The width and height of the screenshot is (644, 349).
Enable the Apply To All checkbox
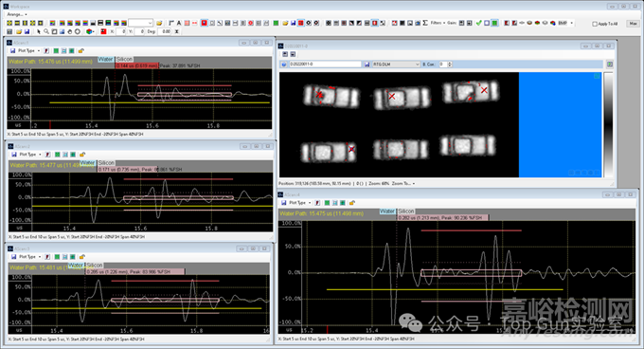[x=595, y=24]
